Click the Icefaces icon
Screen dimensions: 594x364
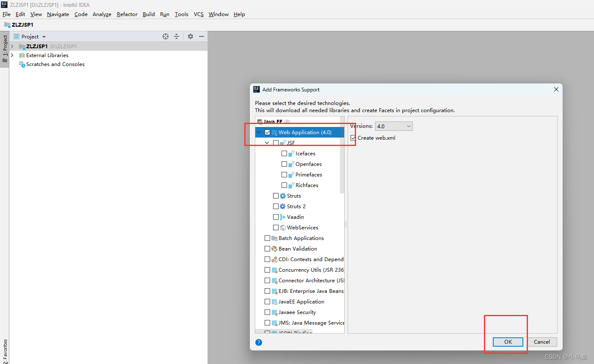(x=291, y=154)
